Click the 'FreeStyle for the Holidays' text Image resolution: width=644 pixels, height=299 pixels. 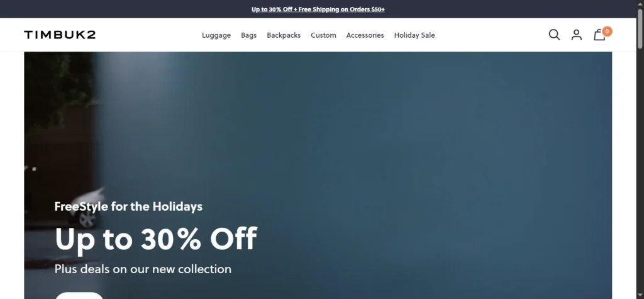tap(128, 206)
